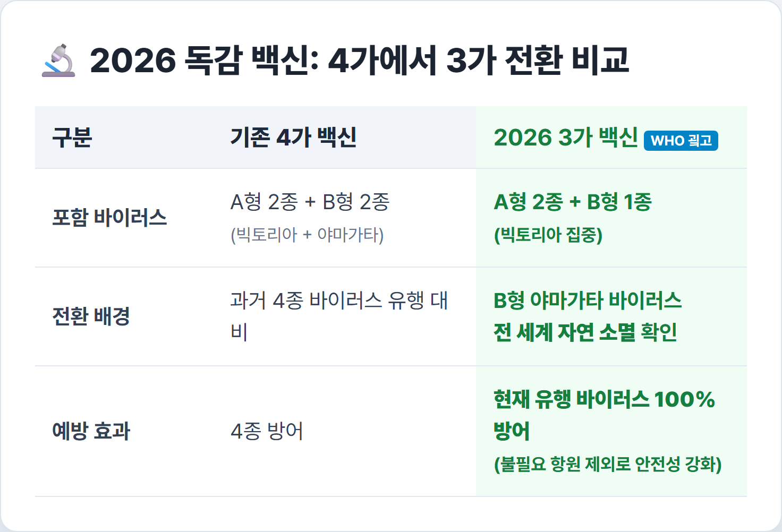
Task: Click the green A형 2종 + B형 1종 text
Action: tap(573, 202)
